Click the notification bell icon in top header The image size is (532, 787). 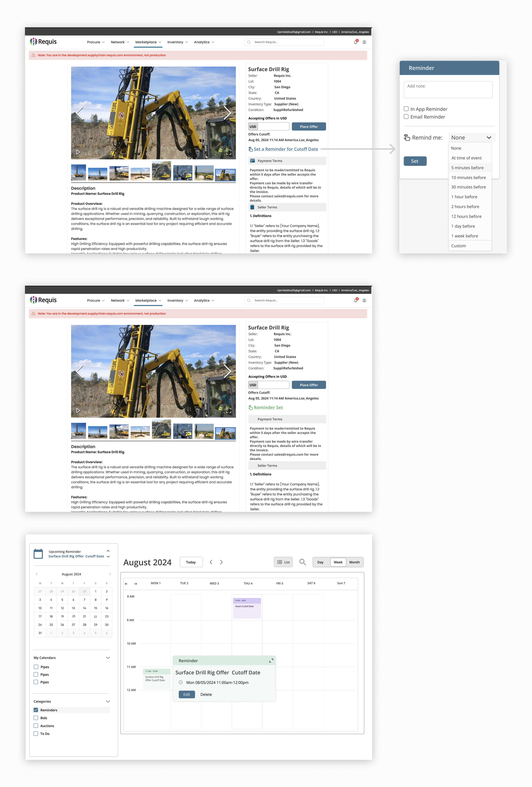(355, 42)
